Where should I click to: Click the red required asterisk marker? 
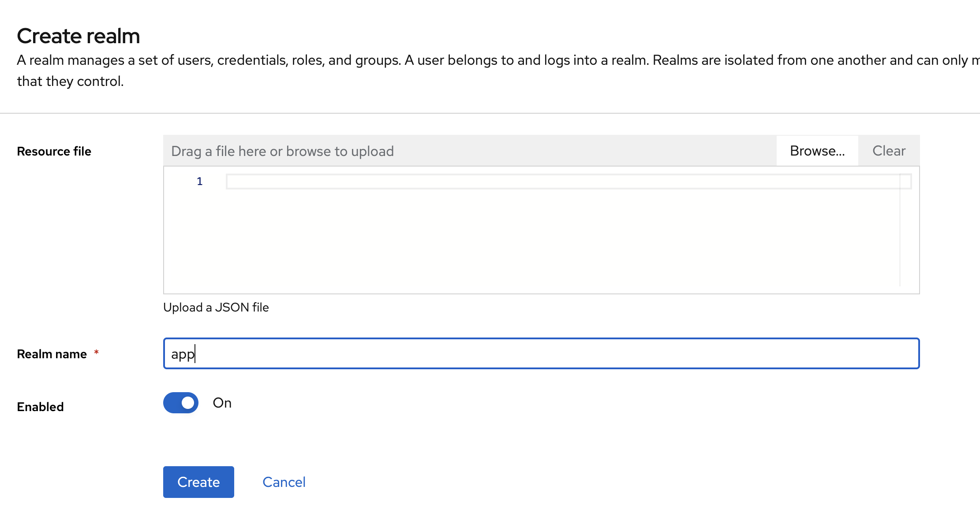[x=96, y=352]
